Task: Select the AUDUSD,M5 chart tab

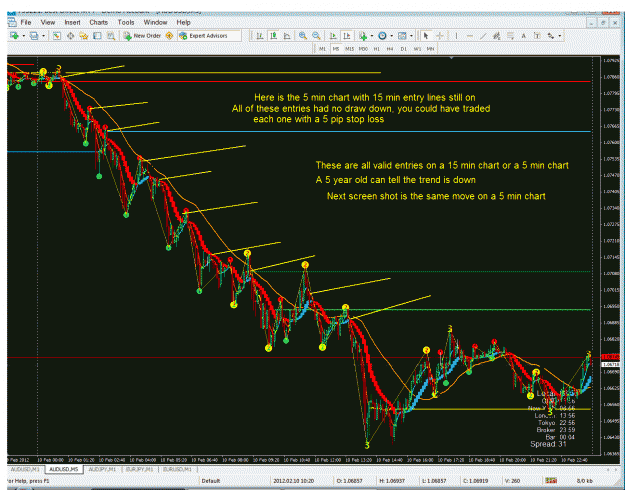Action: click(64, 469)
